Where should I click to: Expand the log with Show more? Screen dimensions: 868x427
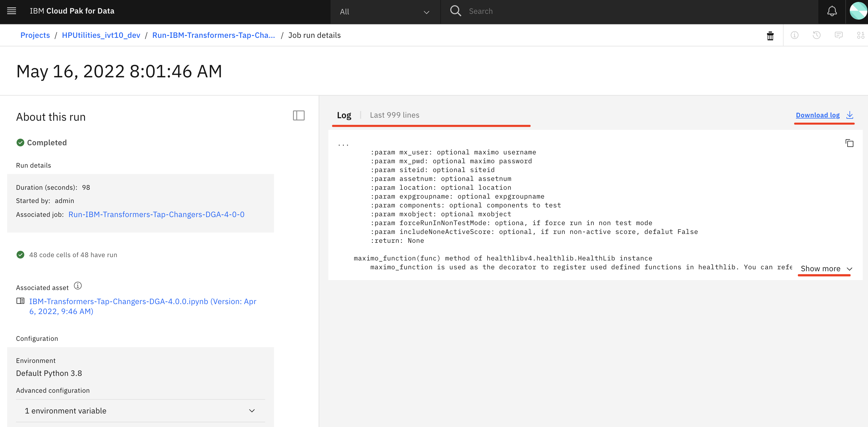tap(826, 269)
